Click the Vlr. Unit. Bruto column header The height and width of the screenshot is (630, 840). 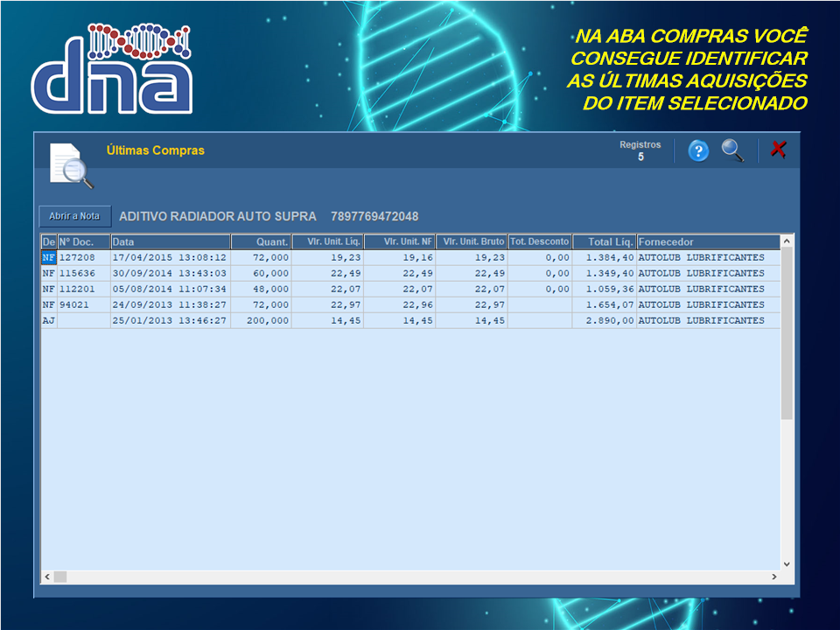[x=472, y=242]
